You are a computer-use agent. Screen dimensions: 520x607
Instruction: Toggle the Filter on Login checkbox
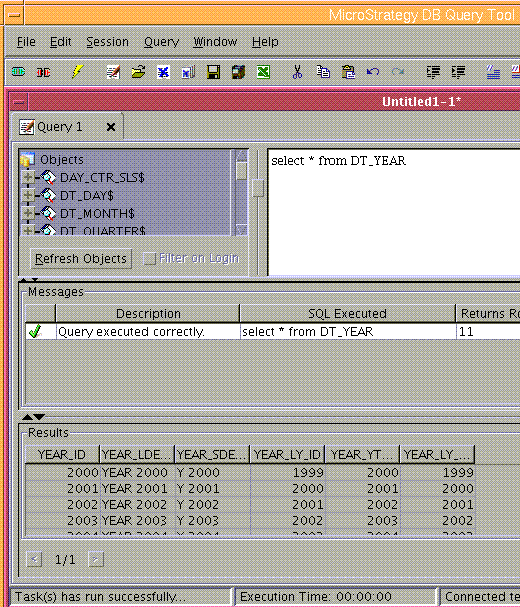click(x=149, y=258)
